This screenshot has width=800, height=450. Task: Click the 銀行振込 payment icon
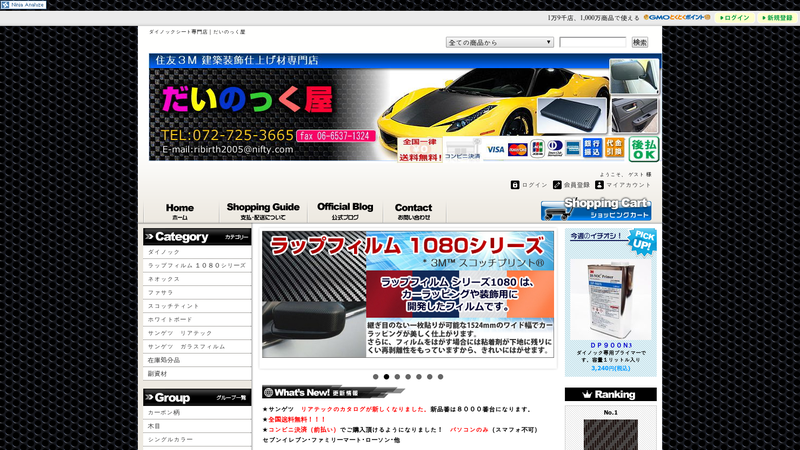point(592,148)
